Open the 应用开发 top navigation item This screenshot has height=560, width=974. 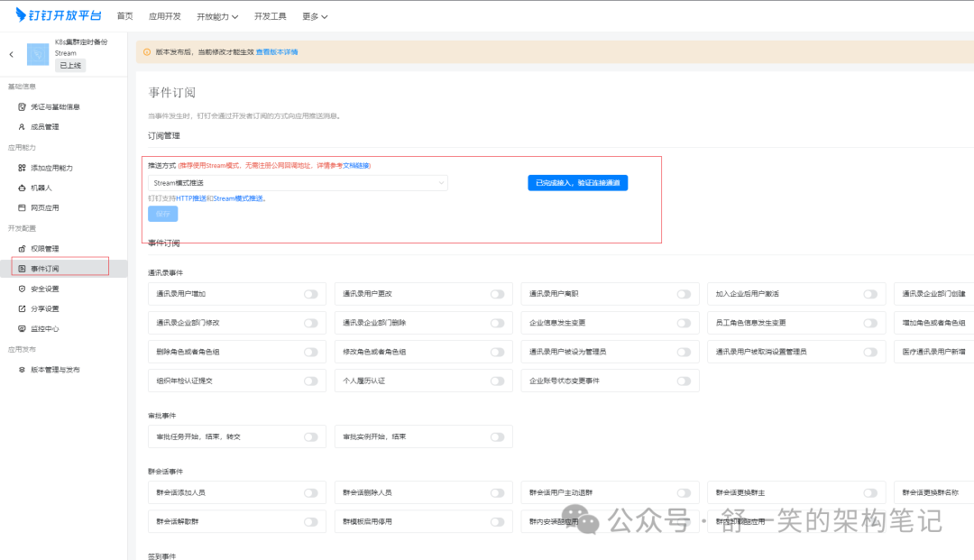coord(165,16)
